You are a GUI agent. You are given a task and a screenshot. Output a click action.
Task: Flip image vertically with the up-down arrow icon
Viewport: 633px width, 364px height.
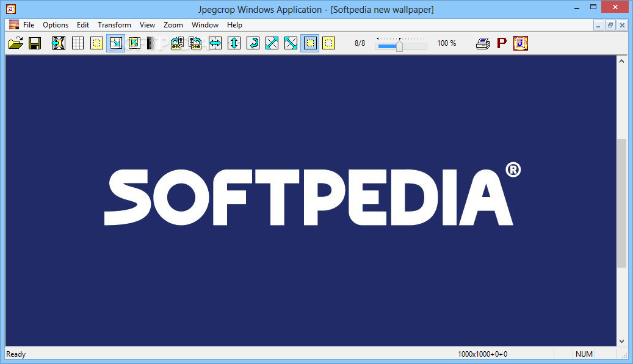click(234, 43)
